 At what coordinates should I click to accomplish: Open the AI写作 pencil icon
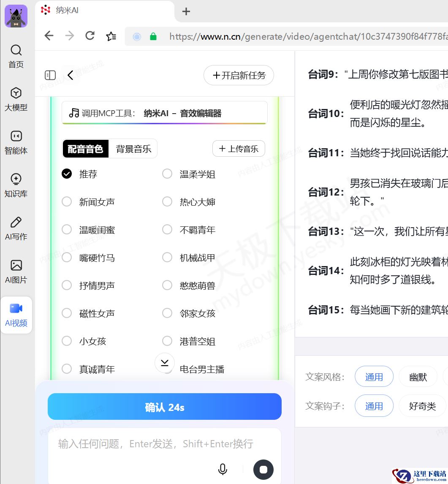16,222
